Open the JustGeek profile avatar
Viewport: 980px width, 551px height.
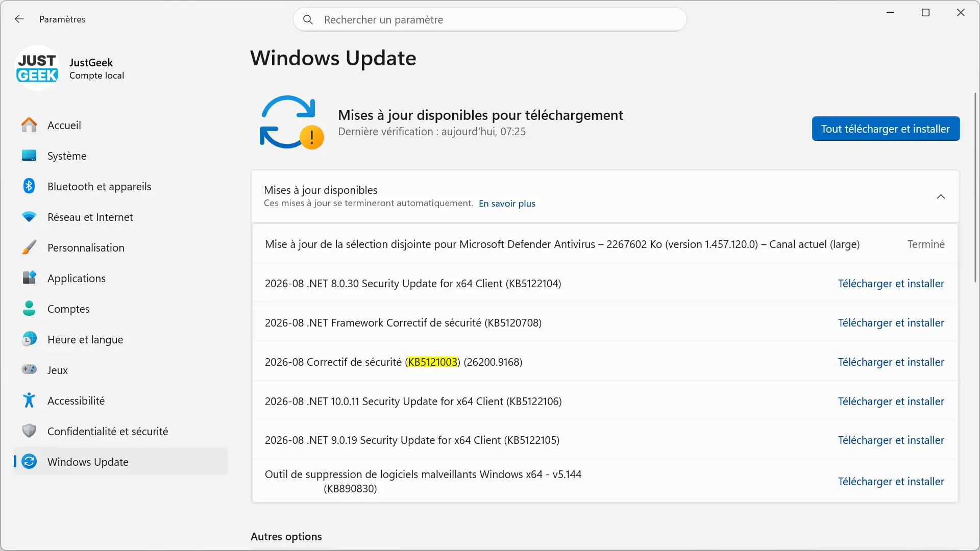[x=37, y=68]
